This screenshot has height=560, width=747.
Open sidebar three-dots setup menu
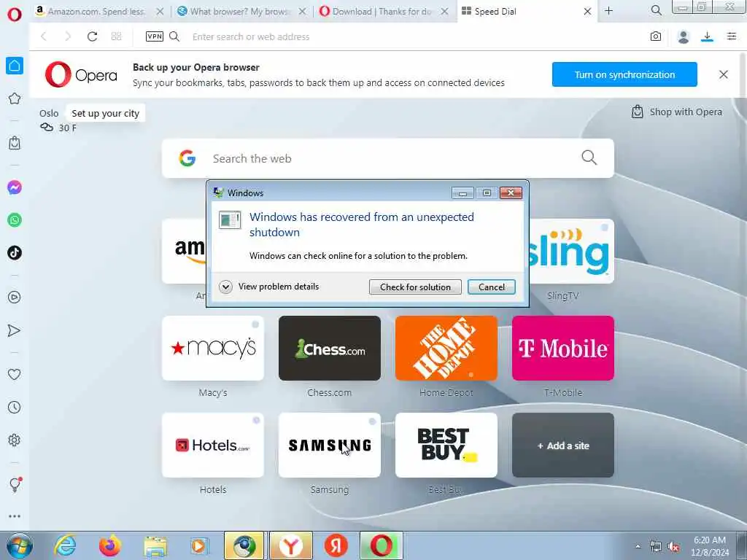pyautogui.click(x=15, y=516)
